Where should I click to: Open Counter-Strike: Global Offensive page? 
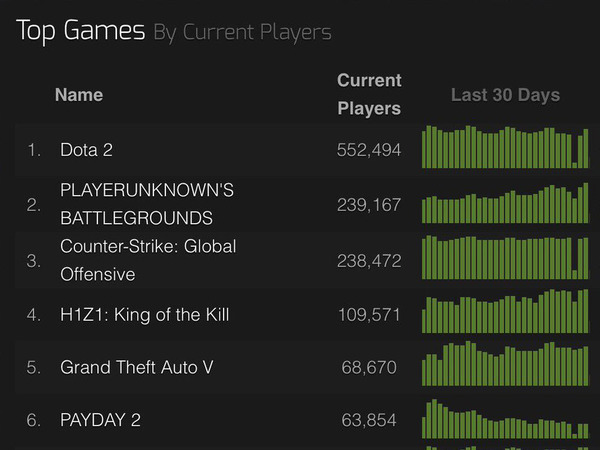148,260
